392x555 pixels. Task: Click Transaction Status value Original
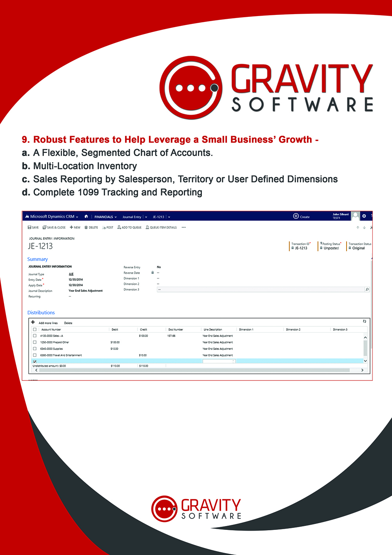coord(358,248)
